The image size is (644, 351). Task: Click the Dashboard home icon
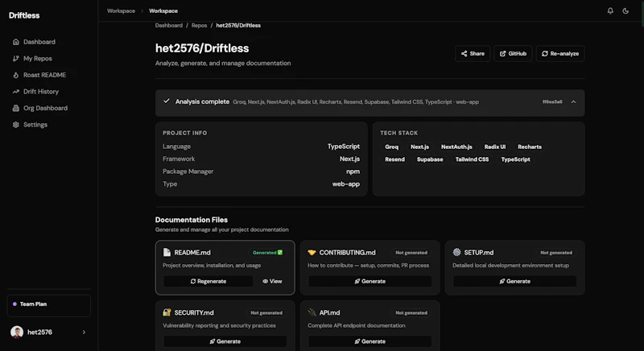(x=15, y=42)
